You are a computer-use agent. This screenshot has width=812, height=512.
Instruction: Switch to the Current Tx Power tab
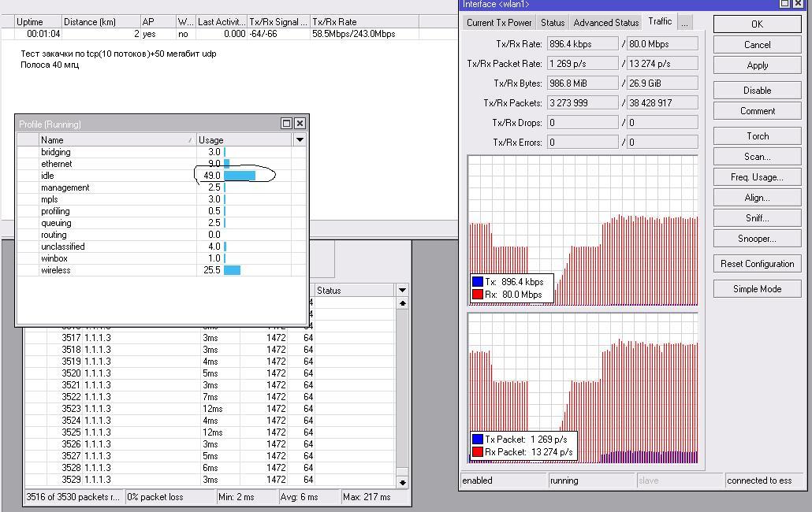pyautogui.click(x=499, y=23)
